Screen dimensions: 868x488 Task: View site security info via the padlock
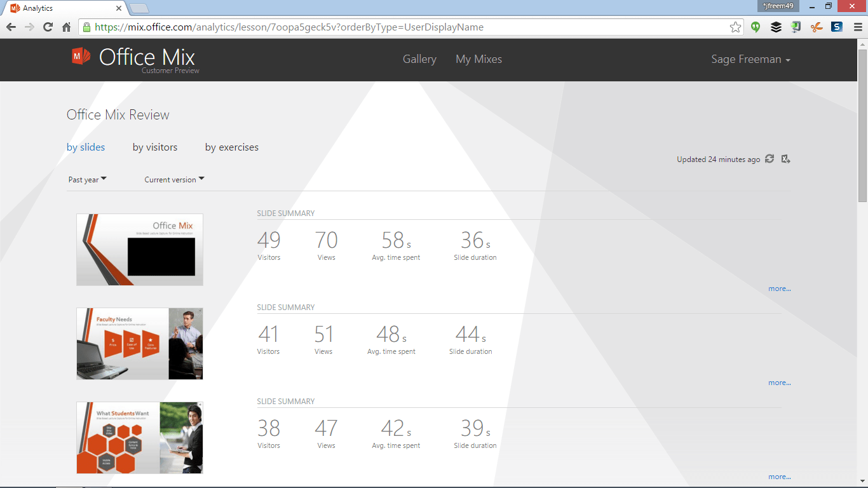click(x=86, y=27)
